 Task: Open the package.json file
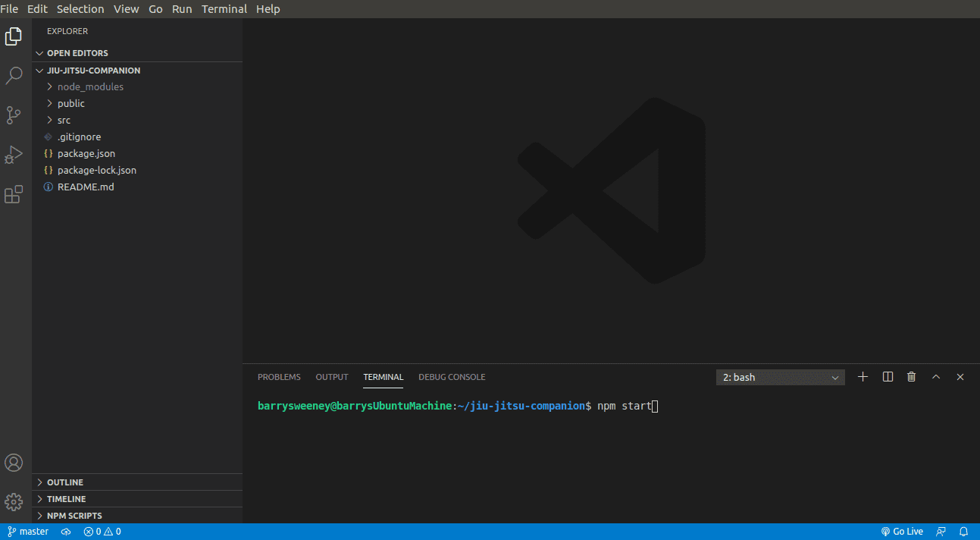(x=137, y=153)
